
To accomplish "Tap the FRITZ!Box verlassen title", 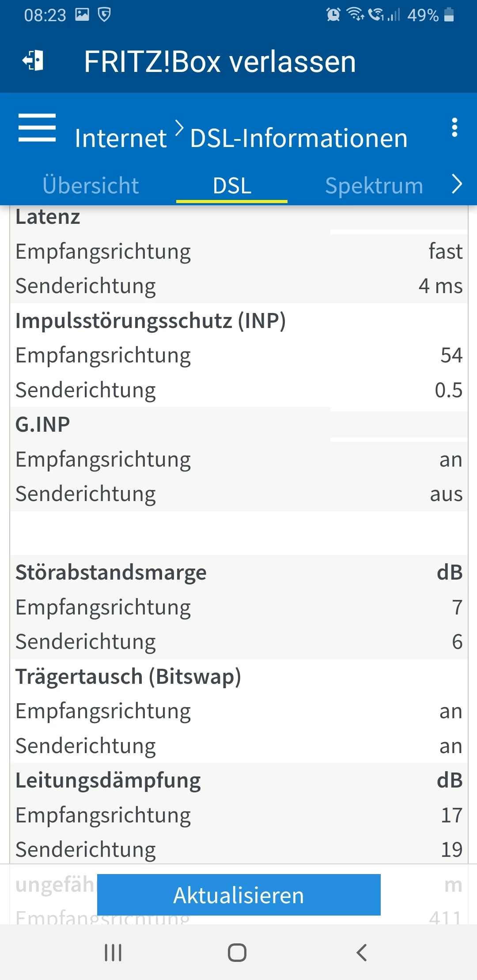I will click(220, 62).
